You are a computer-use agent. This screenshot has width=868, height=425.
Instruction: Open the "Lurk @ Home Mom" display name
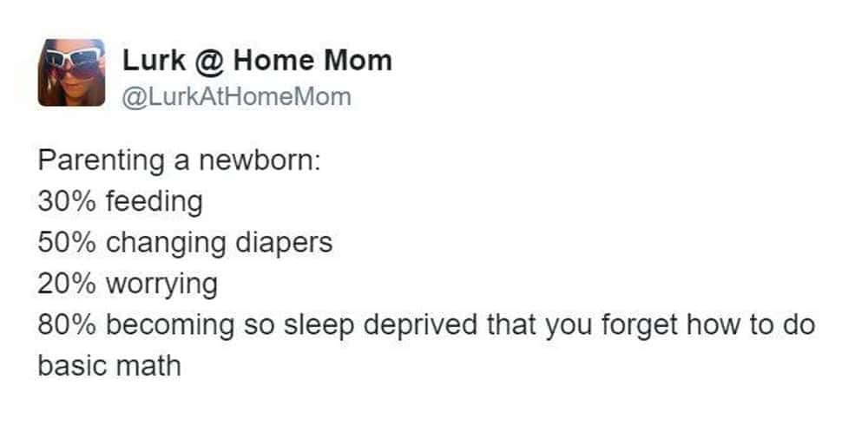[x=257, y=60]
